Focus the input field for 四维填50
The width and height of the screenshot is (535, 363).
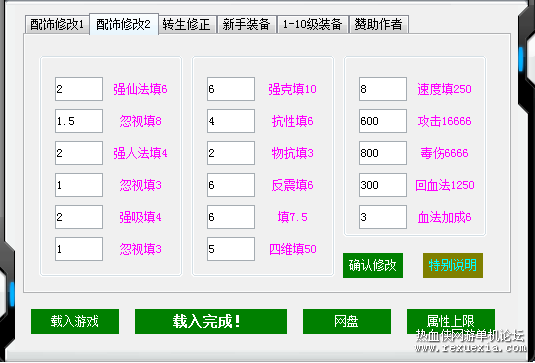pos(231,249)
